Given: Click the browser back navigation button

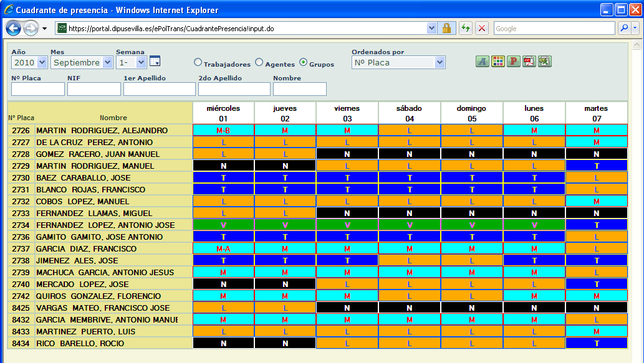Looking at the screenshot, I should [x=12, y=28].
